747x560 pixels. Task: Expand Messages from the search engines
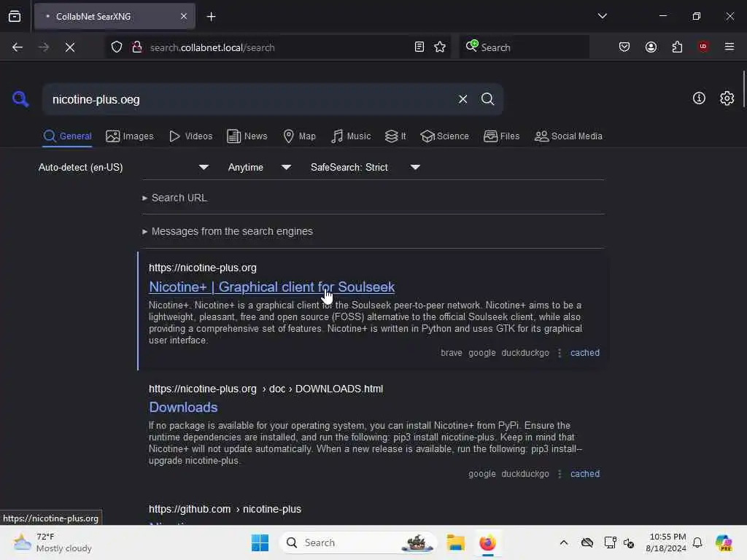(228, 231)
